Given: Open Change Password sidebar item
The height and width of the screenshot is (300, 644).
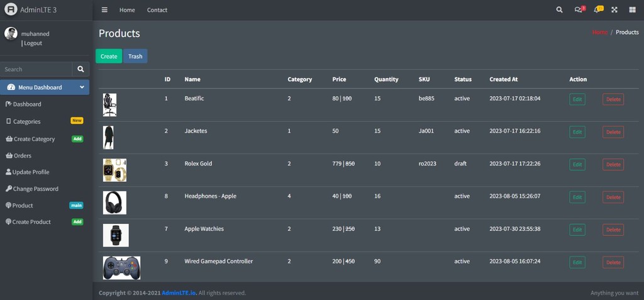Looking at the screenshot, I should point(45,189).
